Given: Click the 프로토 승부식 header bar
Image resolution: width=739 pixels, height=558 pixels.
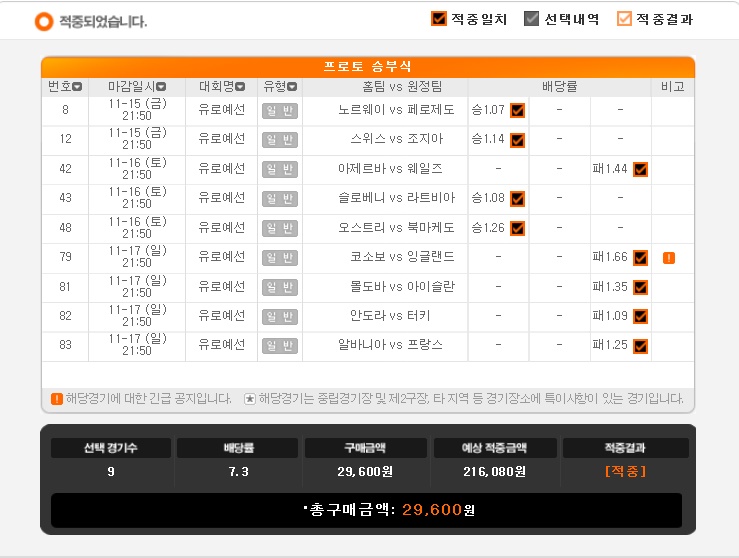Looking at the screenshot, I should point(368,66).
